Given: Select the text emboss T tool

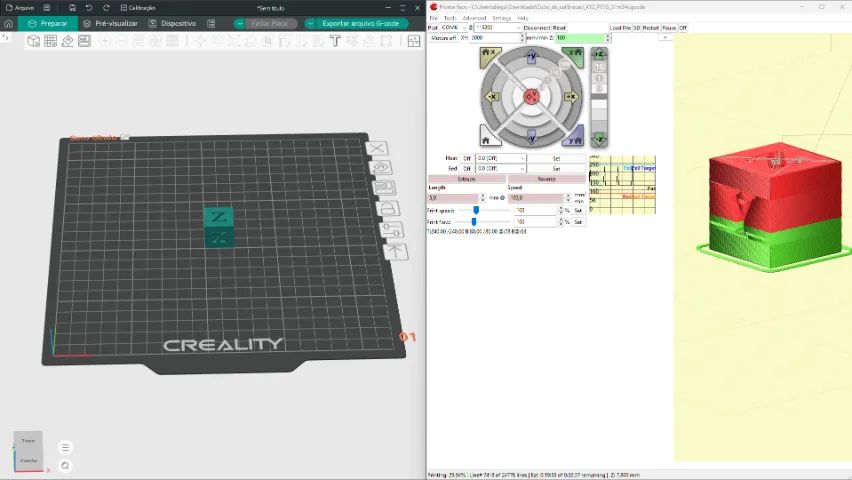Looking at the screenshot, I should click(335, 41).
